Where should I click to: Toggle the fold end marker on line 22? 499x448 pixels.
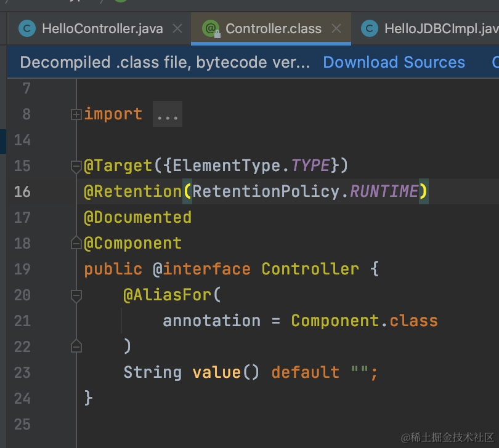tap(76, 346)
